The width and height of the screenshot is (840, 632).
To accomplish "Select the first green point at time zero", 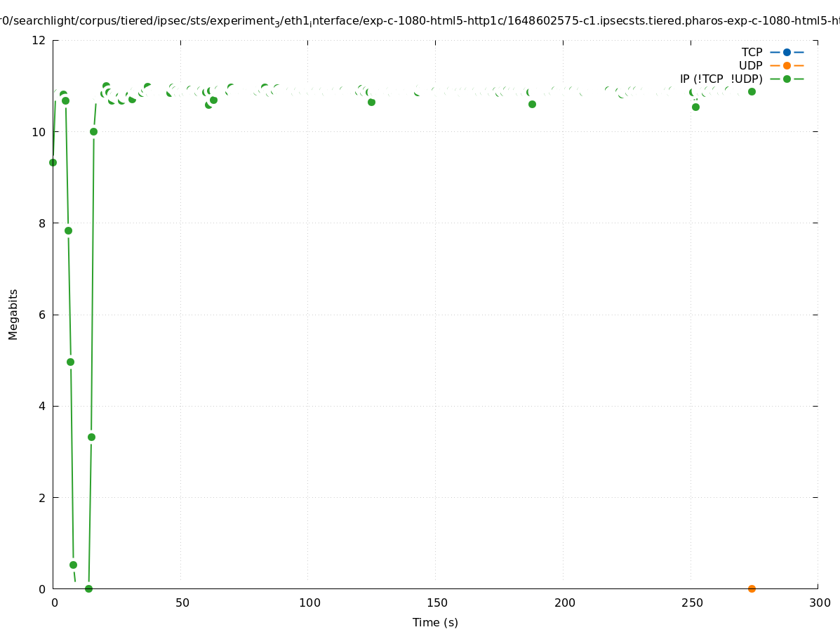I will coord(53,162).
